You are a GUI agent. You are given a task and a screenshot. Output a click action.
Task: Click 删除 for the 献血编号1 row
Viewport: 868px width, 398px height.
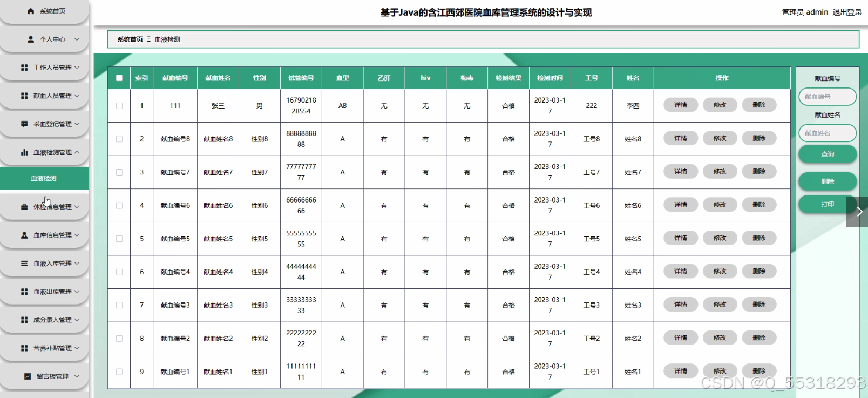click(760, 371)
